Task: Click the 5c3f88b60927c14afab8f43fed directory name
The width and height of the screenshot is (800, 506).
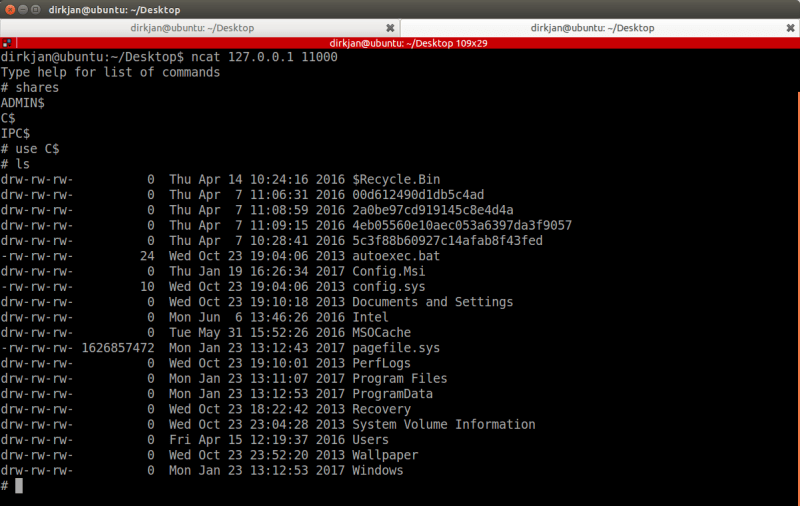Action: point(447,241)
